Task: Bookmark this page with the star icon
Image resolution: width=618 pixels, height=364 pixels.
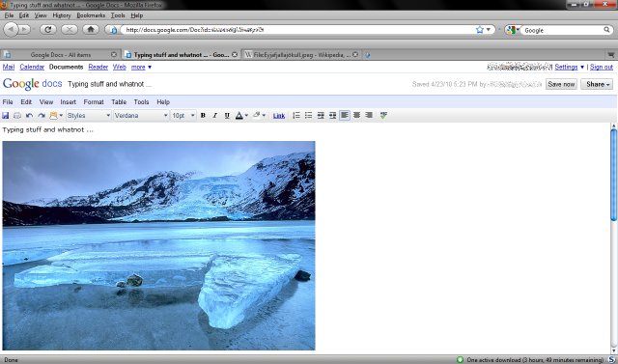Action: [480, 30]
